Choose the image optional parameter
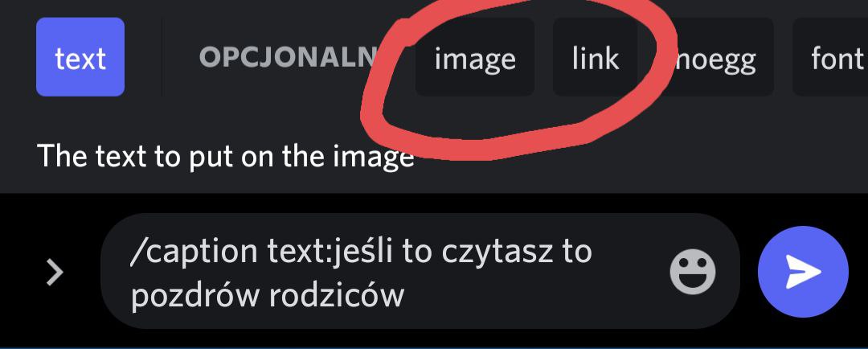Viewport: 868px width, 349px height. click(475, 57)
